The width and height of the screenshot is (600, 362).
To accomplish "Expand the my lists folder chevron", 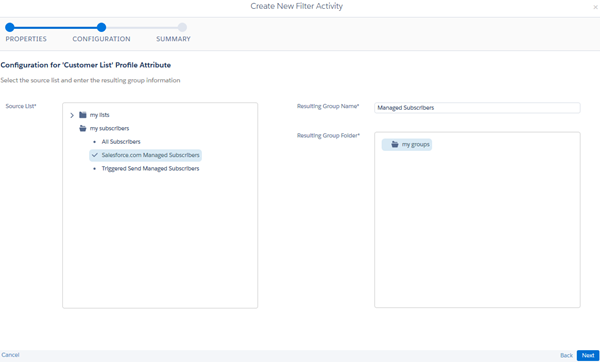I will click(x=72, y=115).
